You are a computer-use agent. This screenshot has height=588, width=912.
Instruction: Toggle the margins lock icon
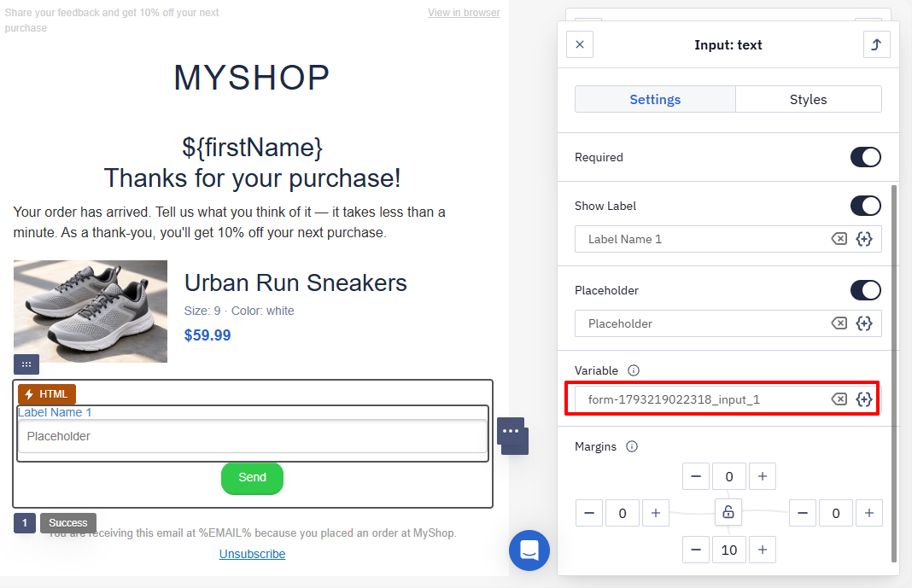728,512
